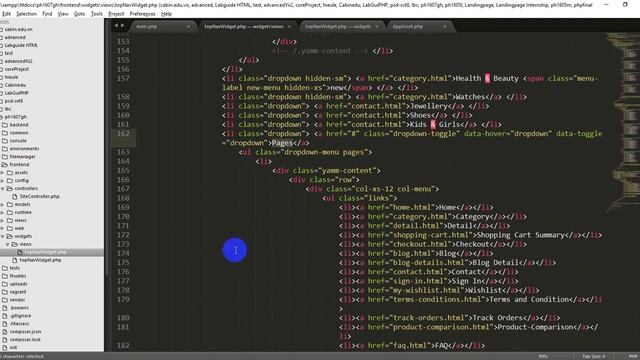Screen dimensions: 640x360
Task: Collapse the widgets folder arrow
Action: (x=3, y=236)
